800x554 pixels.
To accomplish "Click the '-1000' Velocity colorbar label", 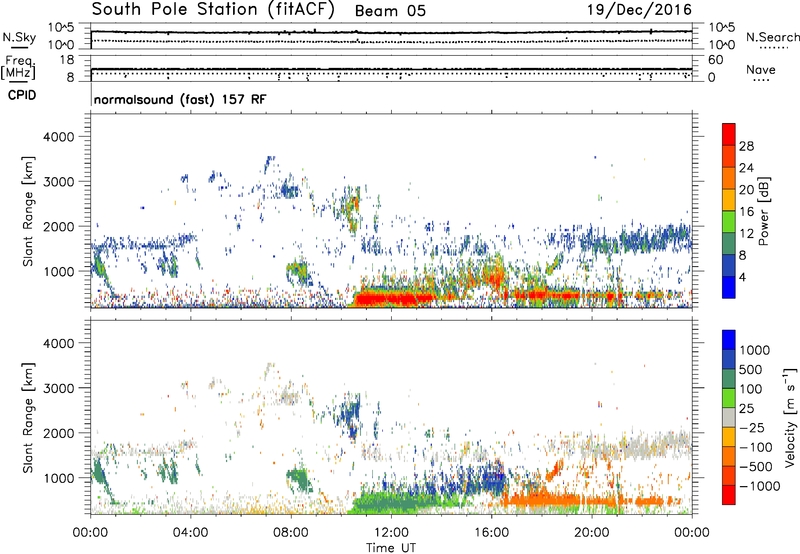I will [x=759, y=486].
